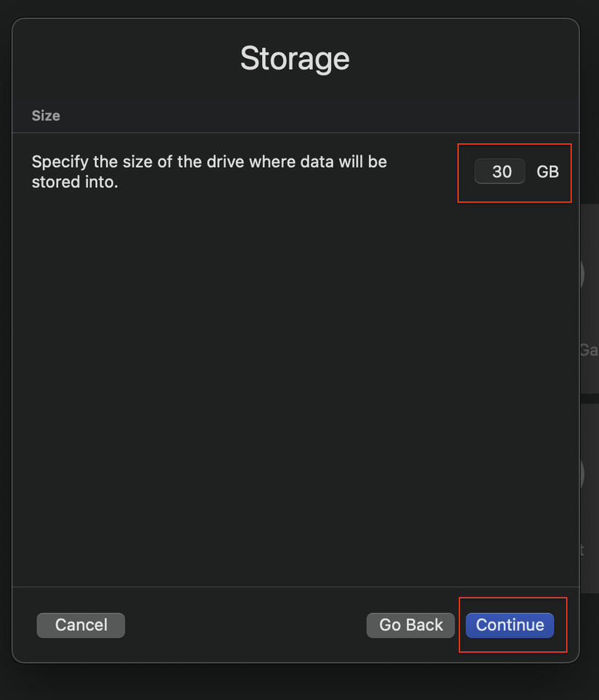Click the GB unit label
This screenshot has width=599, height=700.
pos(547,172)
